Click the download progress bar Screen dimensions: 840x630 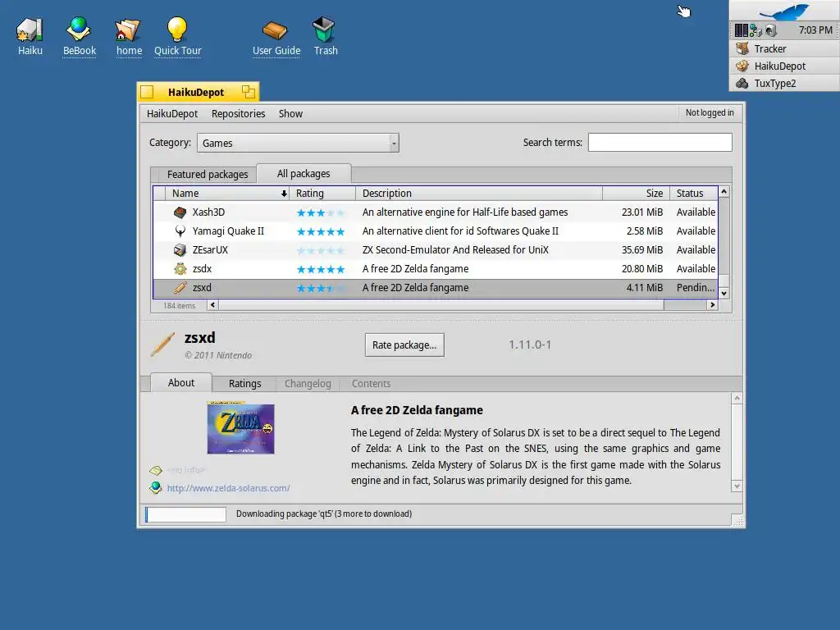pos(186,514)
